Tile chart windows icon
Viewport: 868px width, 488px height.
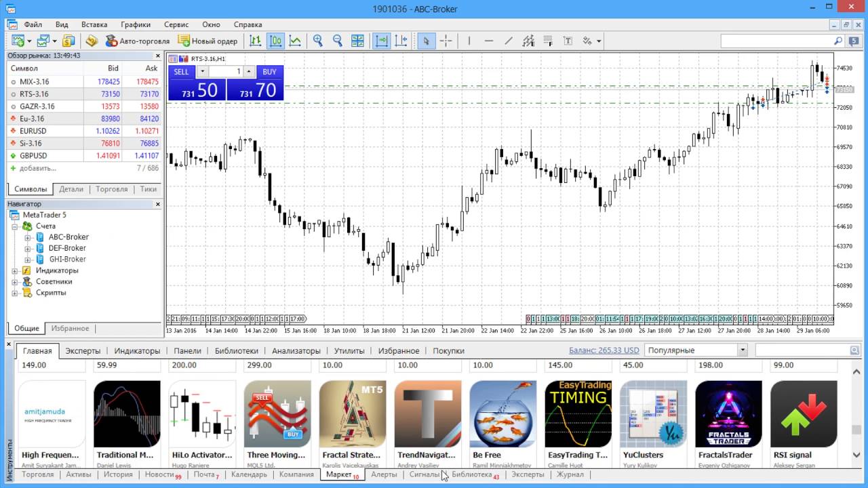pos(357,41)
